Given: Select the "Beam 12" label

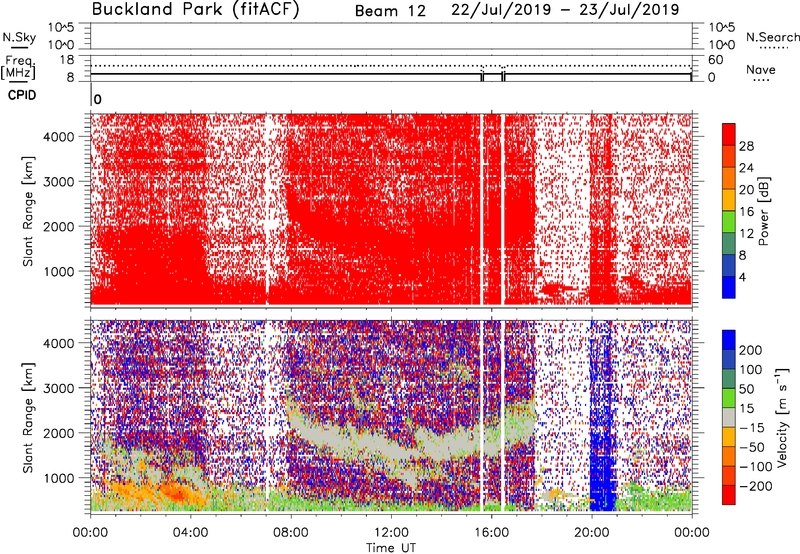Looking at the screenshot, I should 390,11.
